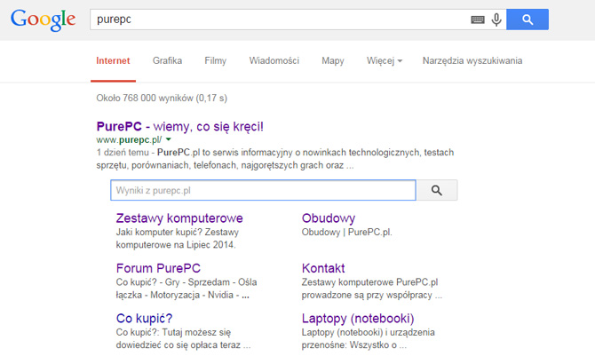Open the Kontakt sitelink
The height and width of the screenshot is (364, 595).
pos(323,268)
